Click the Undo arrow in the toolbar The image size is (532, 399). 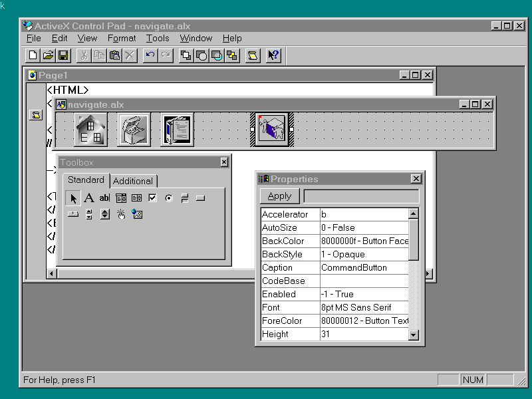(x=150, y=56)
